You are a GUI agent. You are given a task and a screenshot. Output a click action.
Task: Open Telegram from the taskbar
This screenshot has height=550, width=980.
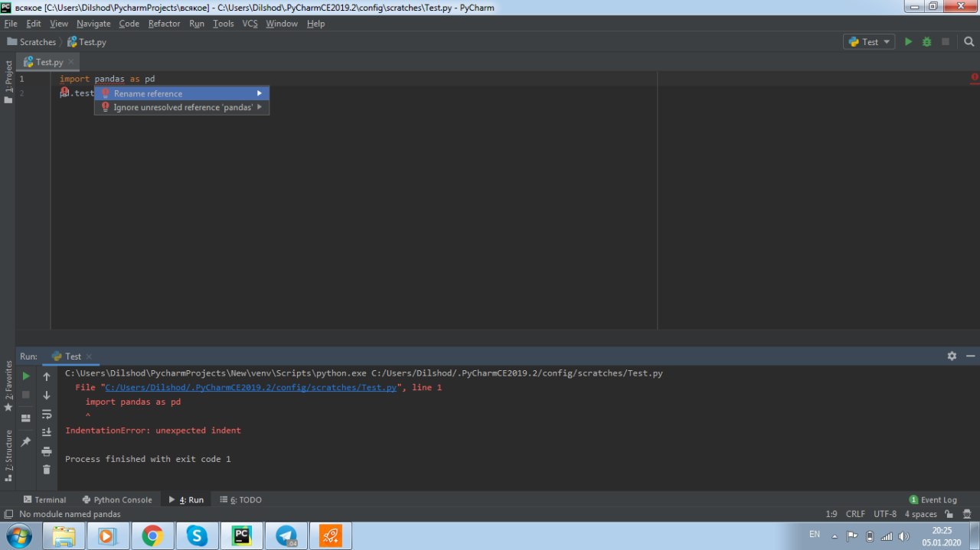tap(286, 535)
